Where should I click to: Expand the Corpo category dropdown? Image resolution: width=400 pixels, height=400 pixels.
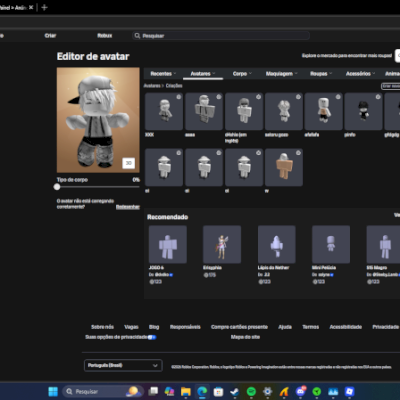click(242, 74)
